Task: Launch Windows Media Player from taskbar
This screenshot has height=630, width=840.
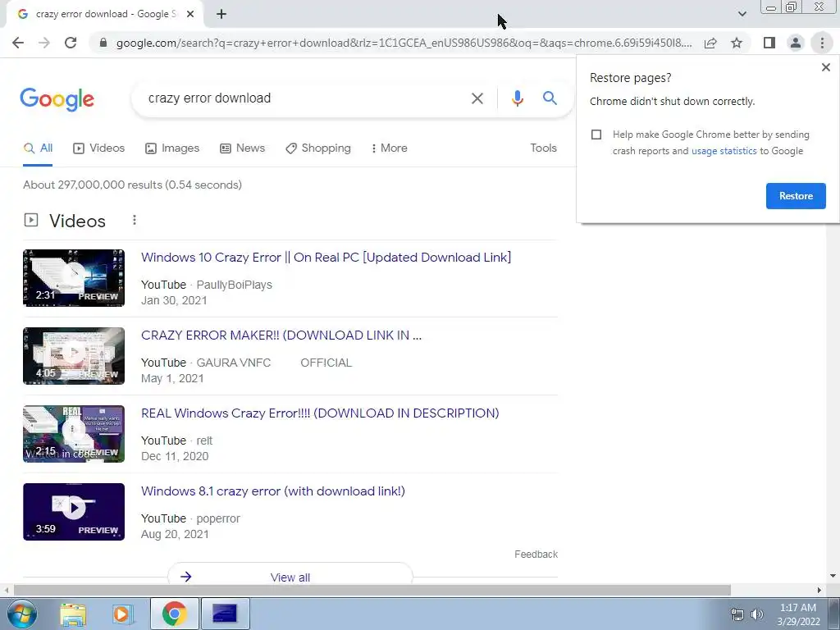Action: [122, 614]
